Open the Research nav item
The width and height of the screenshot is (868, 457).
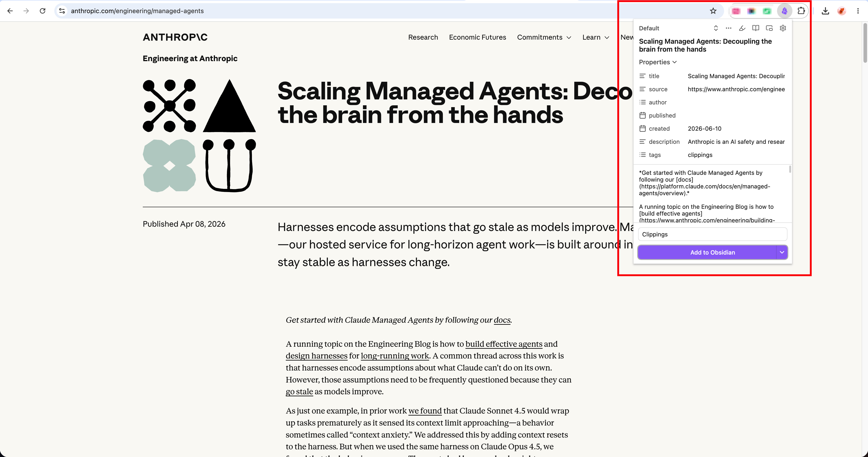[423, 37]
